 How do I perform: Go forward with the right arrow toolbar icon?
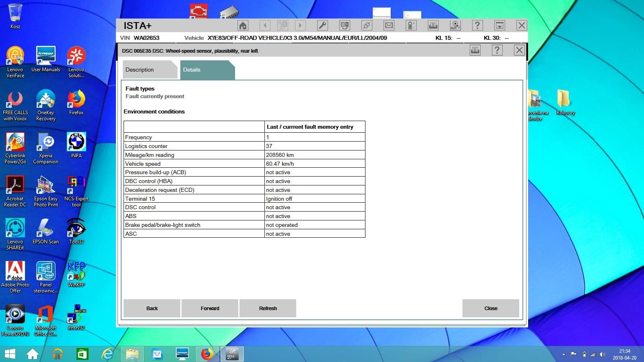point(300,26)
